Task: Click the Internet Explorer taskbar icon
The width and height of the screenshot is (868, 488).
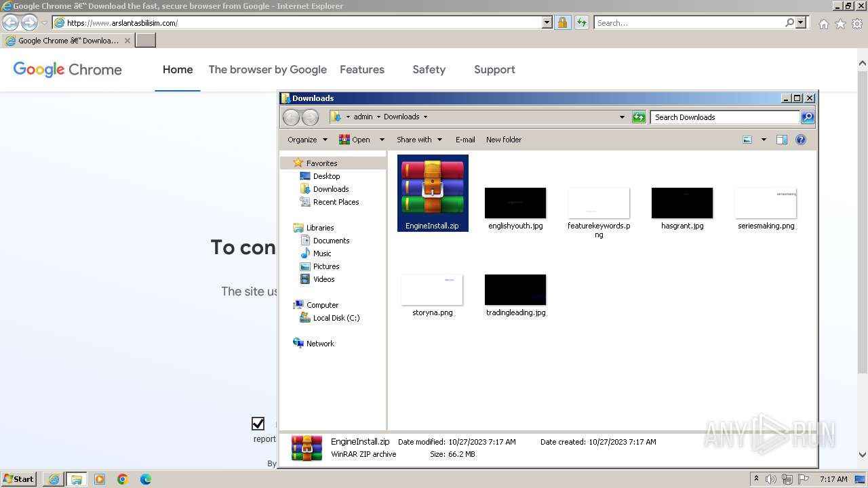Action: click(54, 479)
